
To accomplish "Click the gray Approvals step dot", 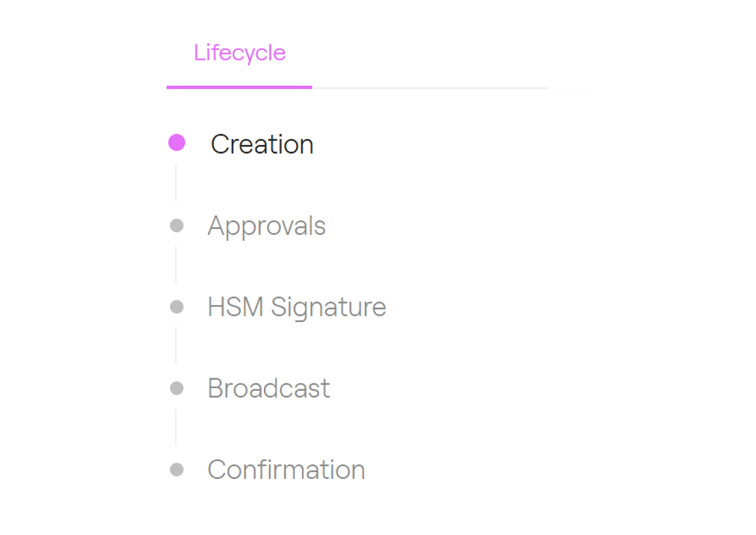I will [177, 225].
